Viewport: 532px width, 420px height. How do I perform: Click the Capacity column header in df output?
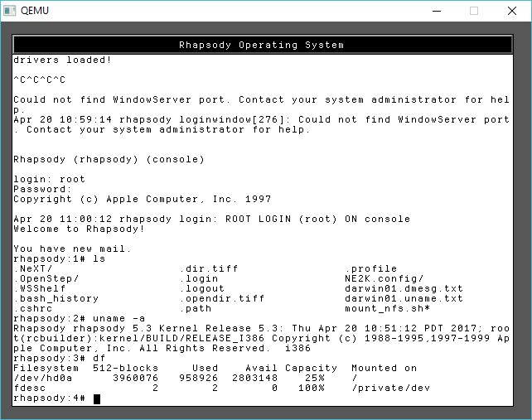[x=311, y=369]
